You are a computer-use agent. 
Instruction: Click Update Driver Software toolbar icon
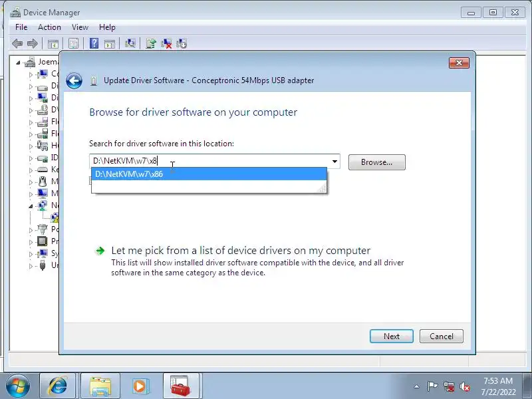(151, 43)
